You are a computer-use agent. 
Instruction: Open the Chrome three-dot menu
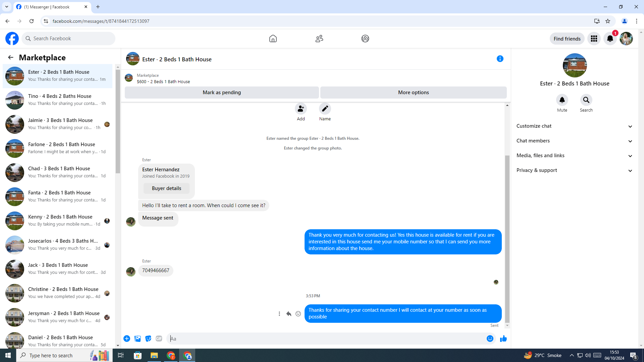pos(637,21)
